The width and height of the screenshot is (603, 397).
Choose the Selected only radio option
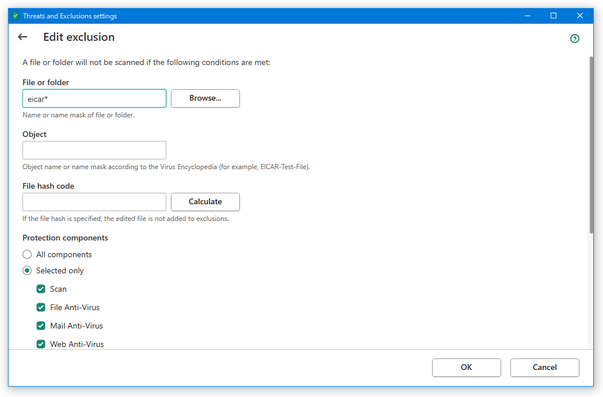point(27,270)
